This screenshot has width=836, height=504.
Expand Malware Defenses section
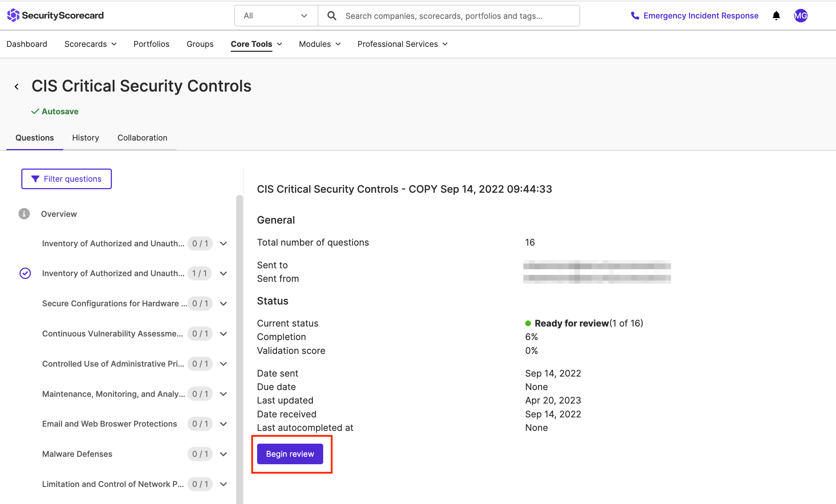coord(223,454)
